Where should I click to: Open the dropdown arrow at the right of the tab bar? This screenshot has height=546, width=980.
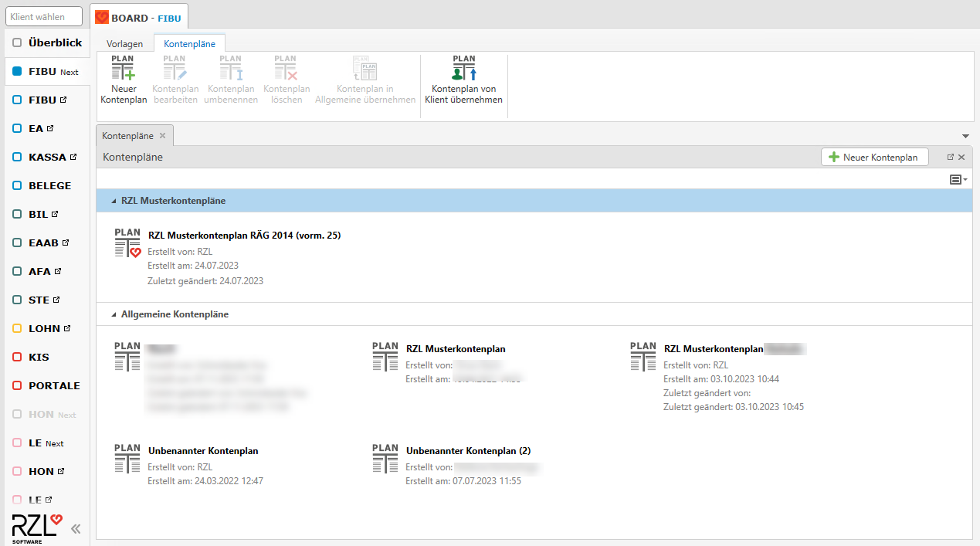click(965, 135)
